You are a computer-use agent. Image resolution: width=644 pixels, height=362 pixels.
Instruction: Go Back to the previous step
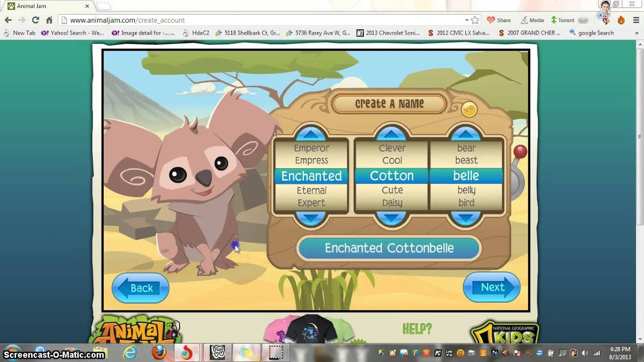(x=140, y=288)
